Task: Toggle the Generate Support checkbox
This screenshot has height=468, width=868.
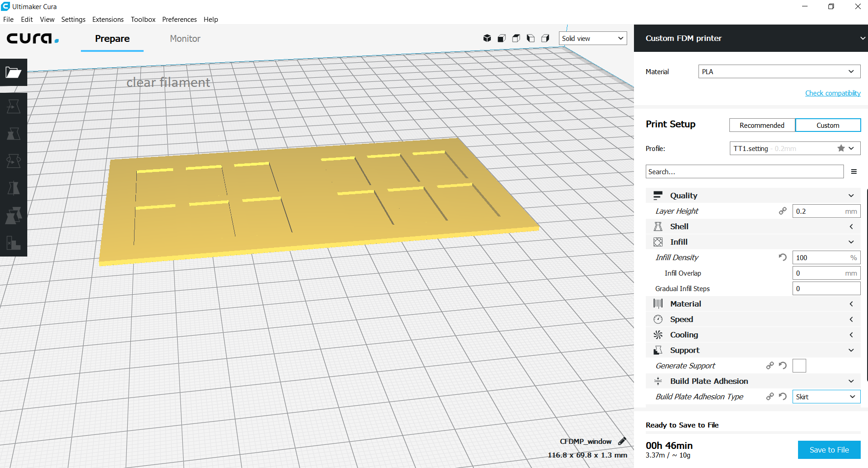Action: 799,366
